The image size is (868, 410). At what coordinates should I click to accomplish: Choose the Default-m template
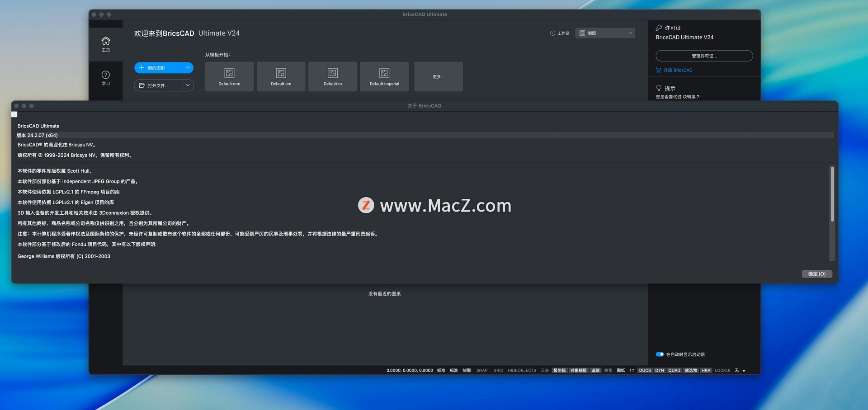(333, 76)
